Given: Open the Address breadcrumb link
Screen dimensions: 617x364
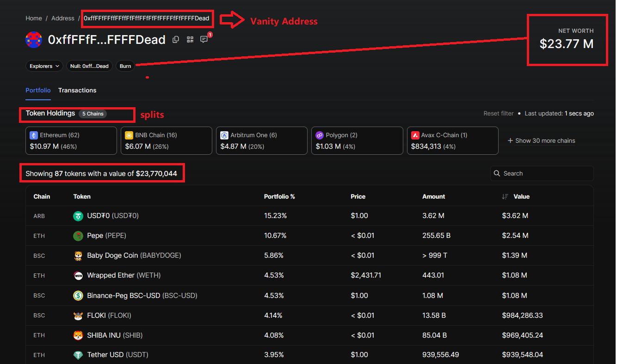Looking at the screenshot, I should (x=63, y=18).
